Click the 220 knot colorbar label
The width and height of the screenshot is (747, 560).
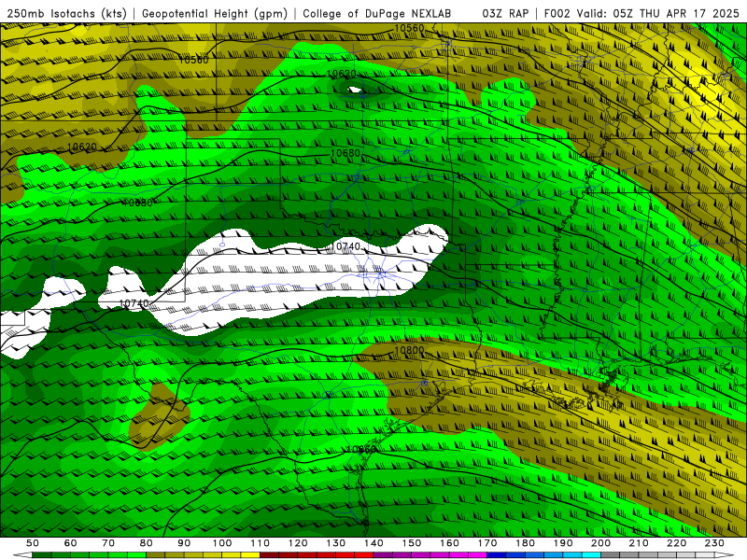pyautogui.click(x=676, y=543)
